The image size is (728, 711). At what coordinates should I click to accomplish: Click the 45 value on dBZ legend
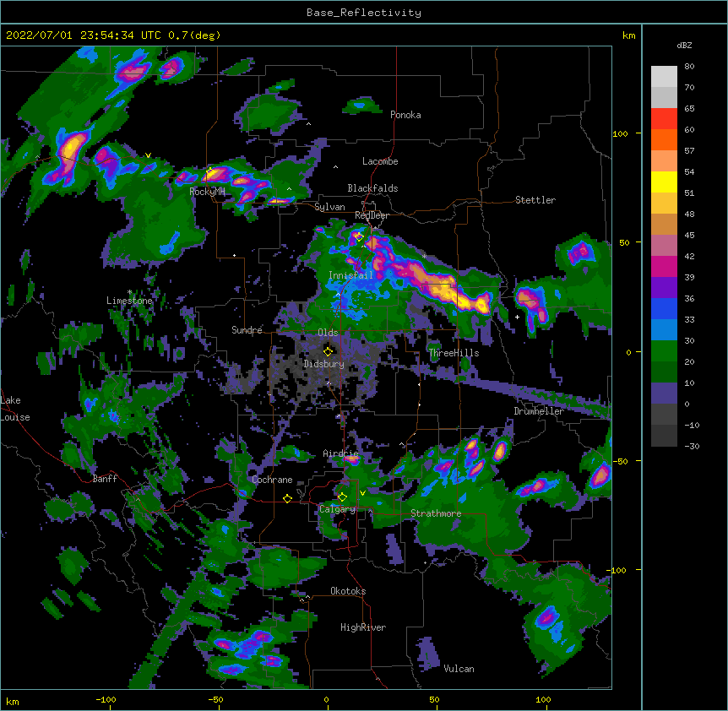(689, 236)
